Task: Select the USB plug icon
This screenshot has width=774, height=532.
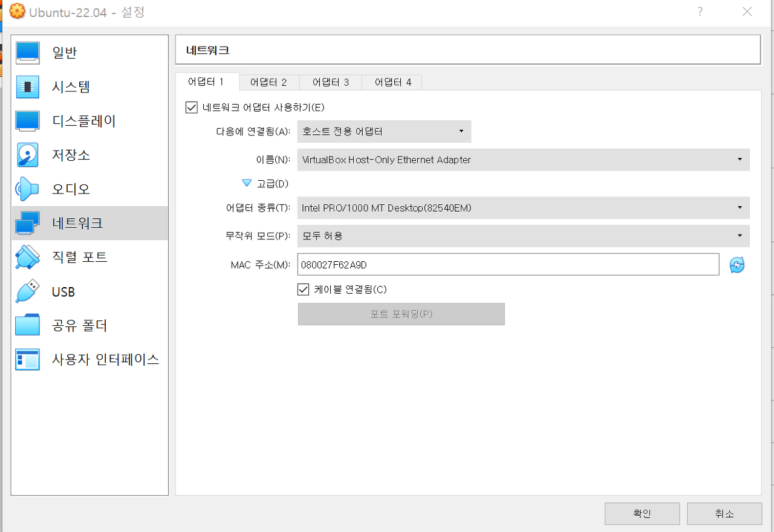Action: 28,291
